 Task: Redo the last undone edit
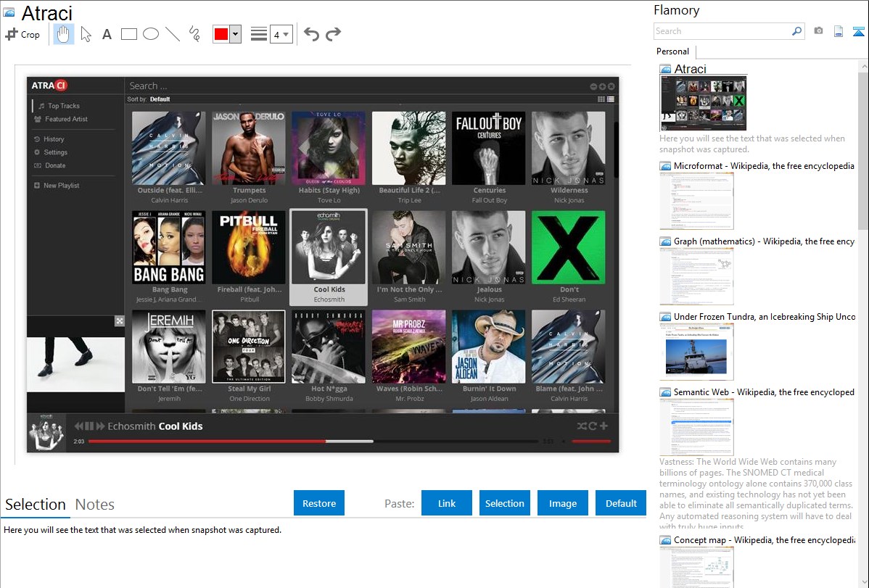coord(333,34)
